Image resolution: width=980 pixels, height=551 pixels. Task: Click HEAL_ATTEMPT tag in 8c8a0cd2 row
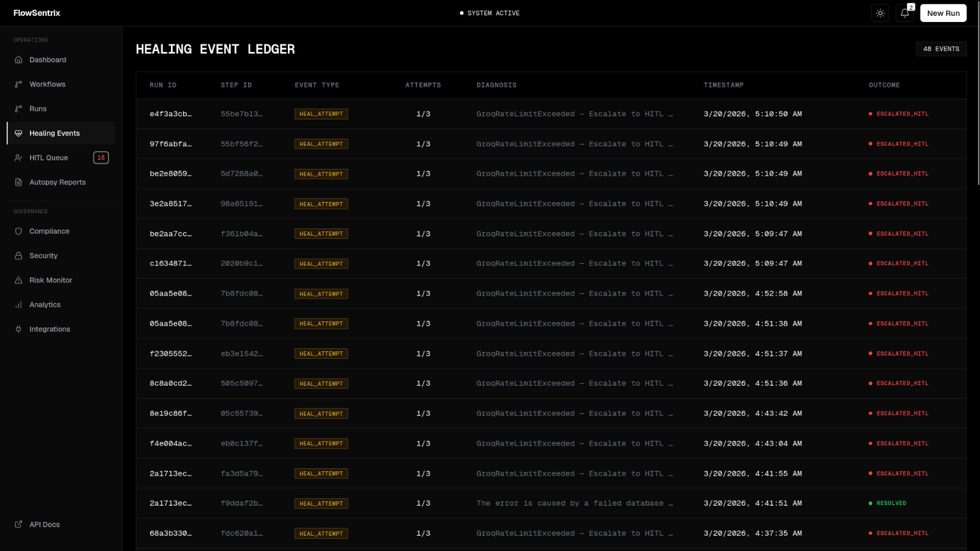point(321,384)
